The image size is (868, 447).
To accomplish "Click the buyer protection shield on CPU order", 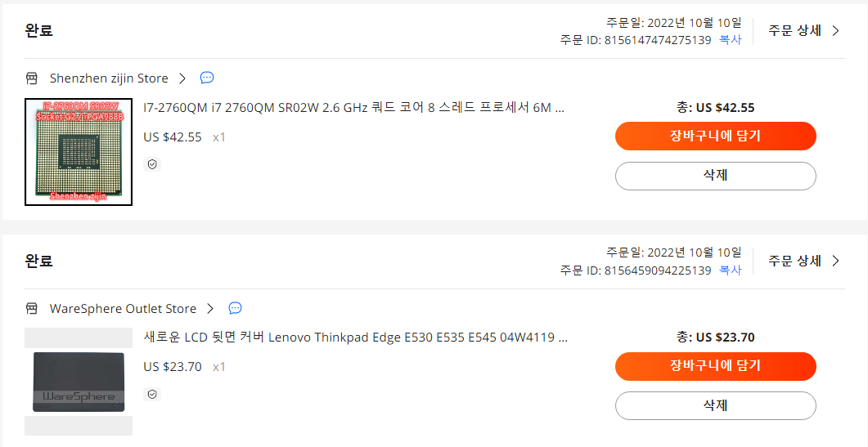I will click(152, 164).
